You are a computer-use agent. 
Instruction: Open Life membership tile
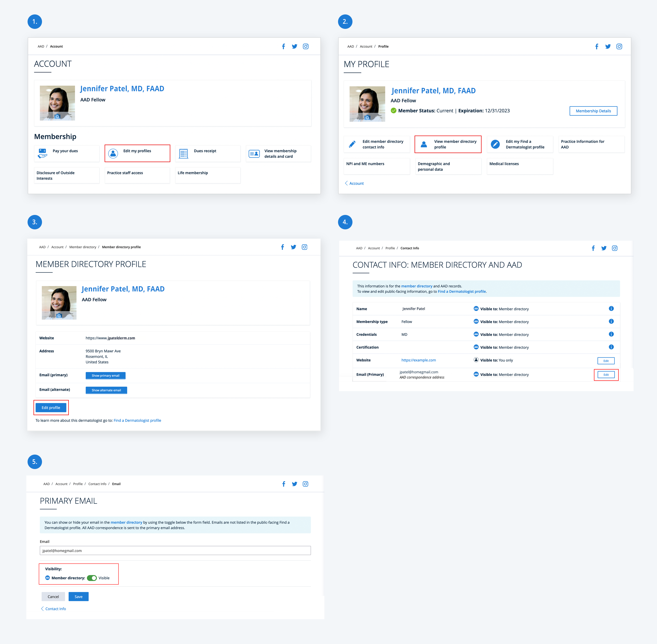click(208, 175)
